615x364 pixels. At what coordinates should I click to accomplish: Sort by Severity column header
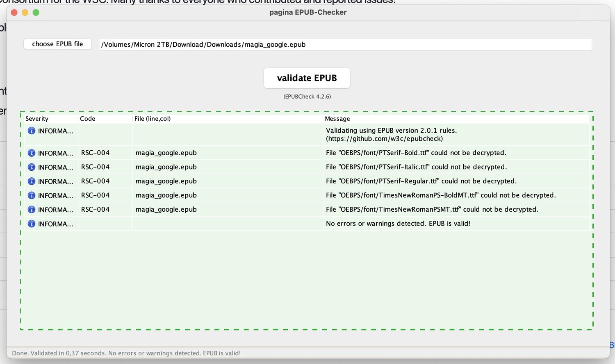[x=51, y=119]
